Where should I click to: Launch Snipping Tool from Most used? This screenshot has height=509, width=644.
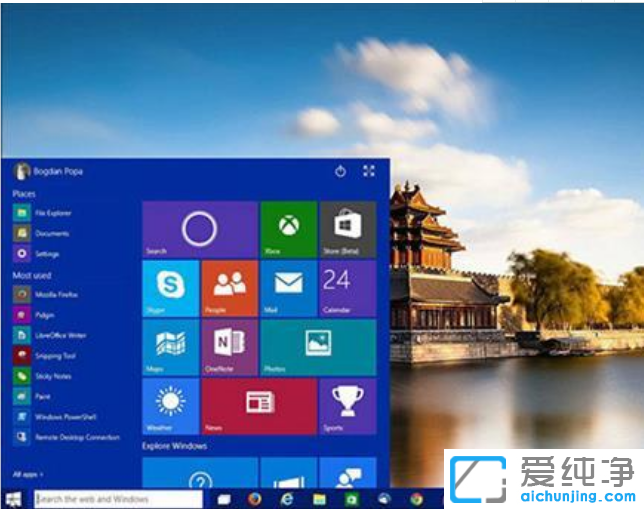pos(44,356)
